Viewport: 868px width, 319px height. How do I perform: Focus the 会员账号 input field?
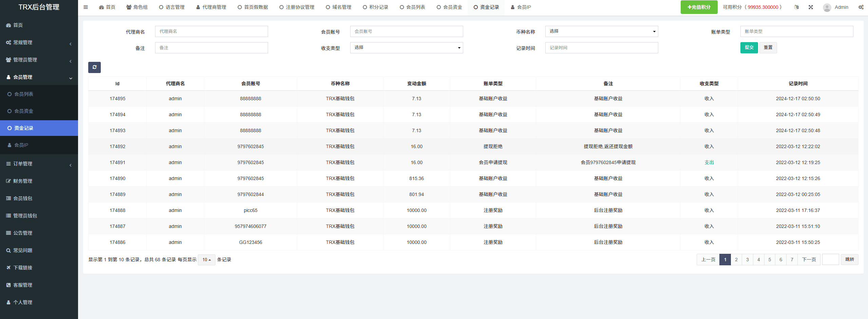click(407, 31)
